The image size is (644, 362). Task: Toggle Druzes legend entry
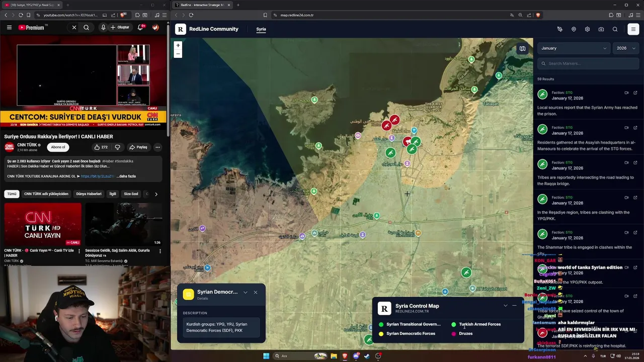[x=462, y=333]
